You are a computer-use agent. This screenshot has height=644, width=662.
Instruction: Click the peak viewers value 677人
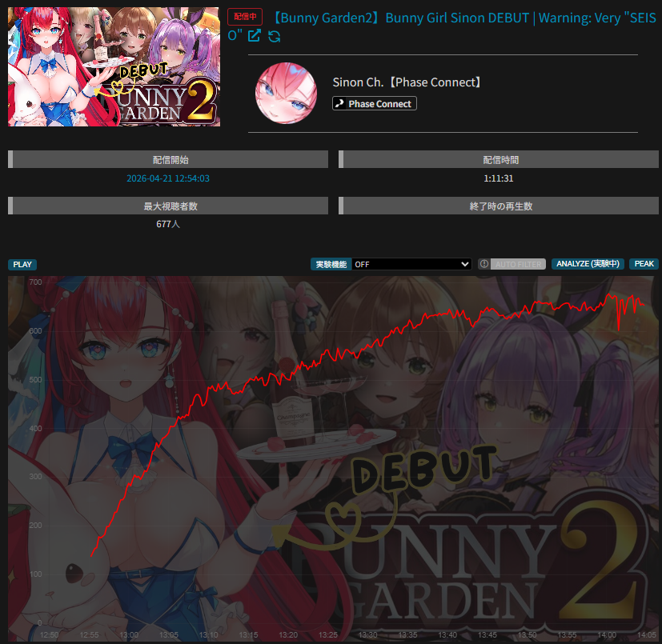click(x=168, y=224)
